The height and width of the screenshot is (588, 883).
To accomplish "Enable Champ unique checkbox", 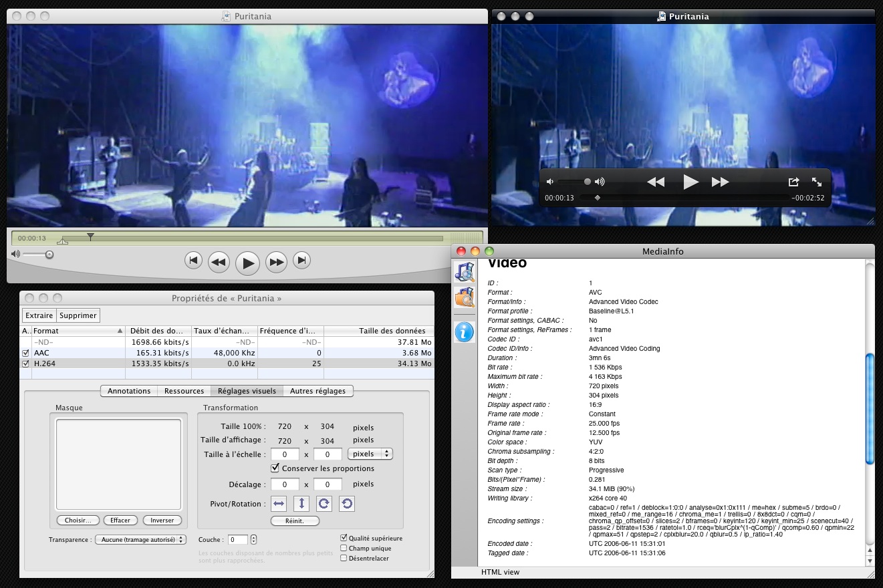I will coord(344,548).
